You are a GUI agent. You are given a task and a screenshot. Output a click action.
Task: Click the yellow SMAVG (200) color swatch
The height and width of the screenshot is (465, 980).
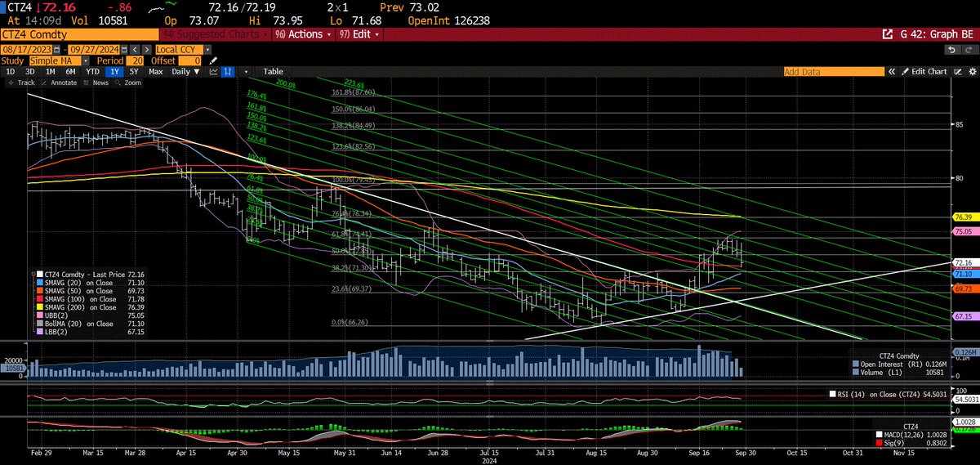[x=40, y=307]
